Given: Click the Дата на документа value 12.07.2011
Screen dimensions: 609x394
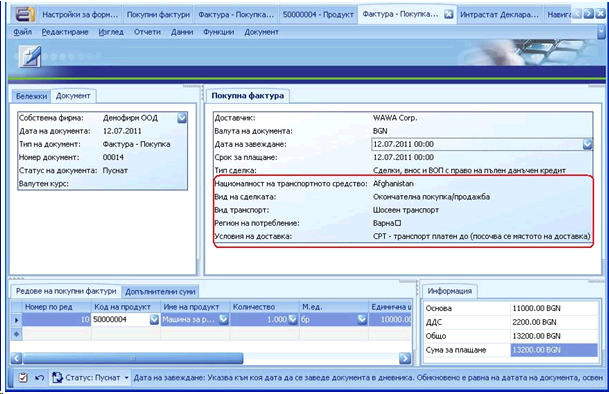Looking at the screenshot, I should pyautogui.click(x=122, y=131).
